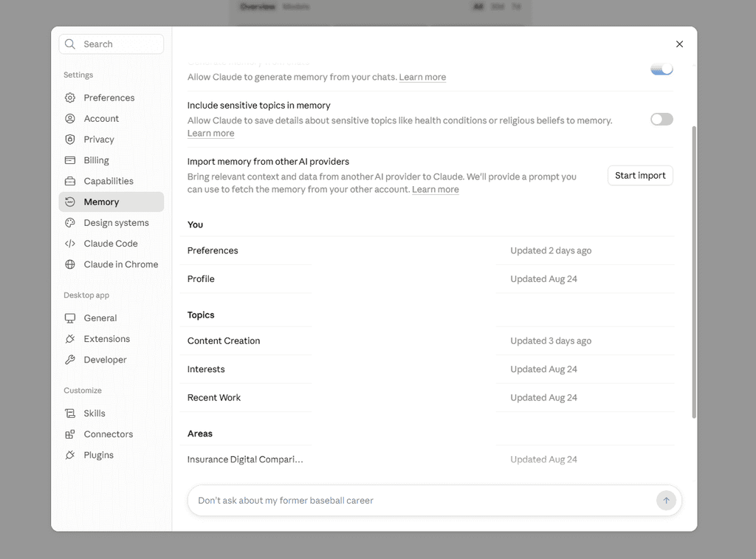This screenshot has width=756, height=559.
Task: Select the Billing card icon
Action: tap(70, 160)
